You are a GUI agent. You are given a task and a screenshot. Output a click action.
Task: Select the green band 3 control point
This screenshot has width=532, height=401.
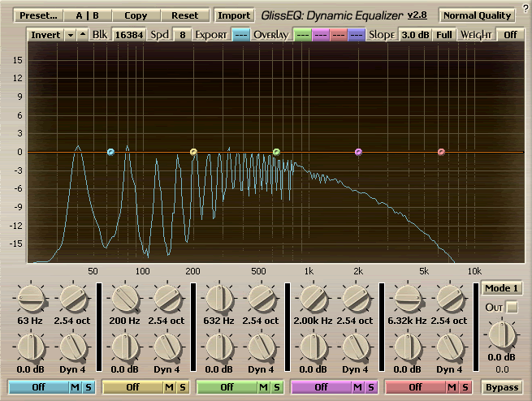pyautogui.click(x=276, y=152)
